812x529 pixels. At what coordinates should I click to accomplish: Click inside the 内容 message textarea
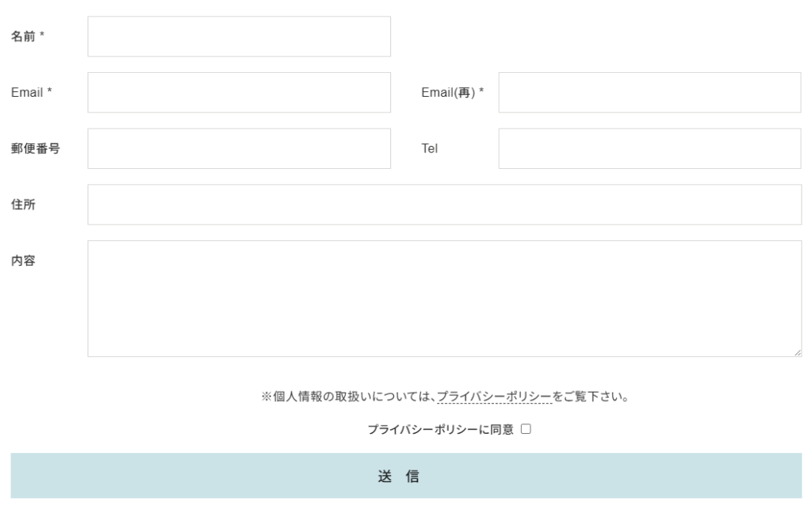tap(444, 298)
